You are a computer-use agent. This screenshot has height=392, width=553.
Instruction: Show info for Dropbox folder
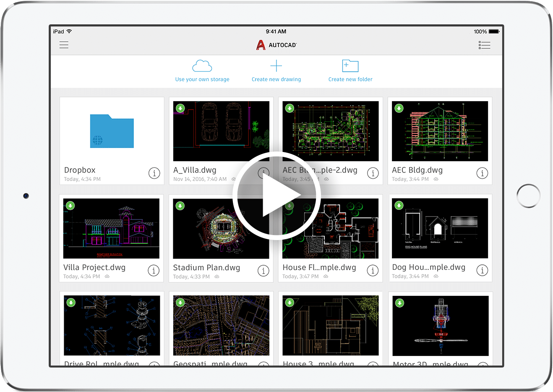[x=154, y=173]
